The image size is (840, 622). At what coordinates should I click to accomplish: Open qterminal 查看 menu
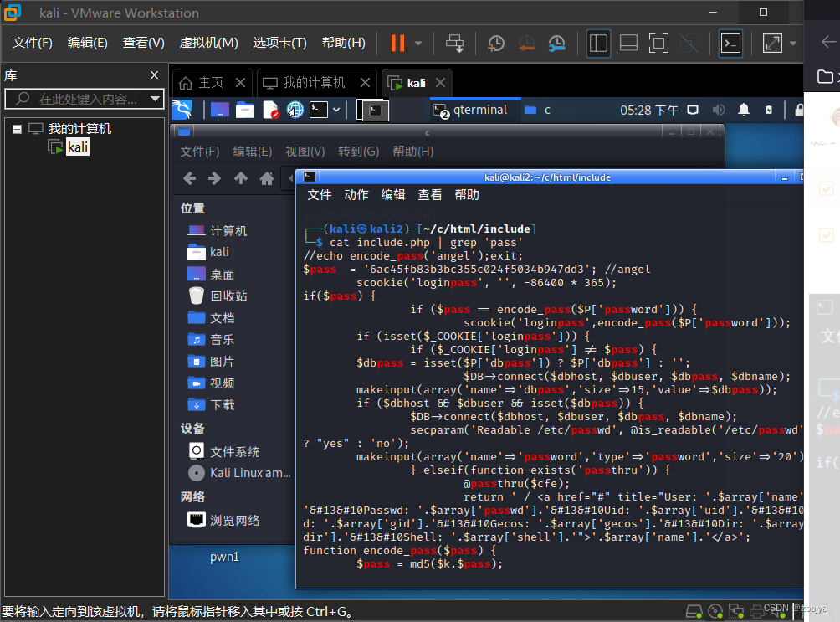click(x=430, y=195)
